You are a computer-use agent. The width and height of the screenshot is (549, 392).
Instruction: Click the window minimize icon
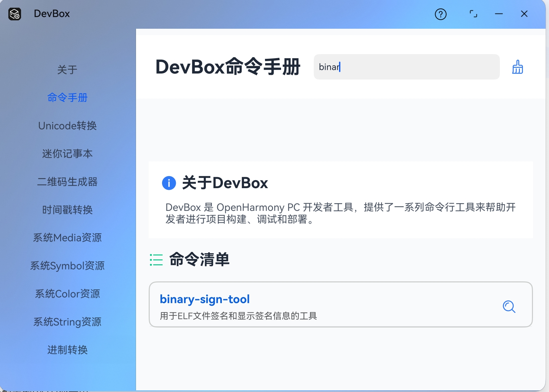point(499,14)
